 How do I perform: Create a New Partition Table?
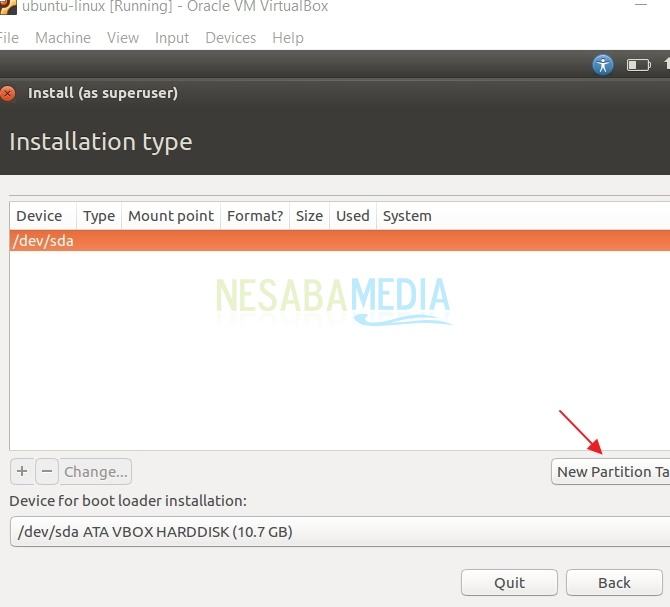pyautogui.click(x=611, y=472)
